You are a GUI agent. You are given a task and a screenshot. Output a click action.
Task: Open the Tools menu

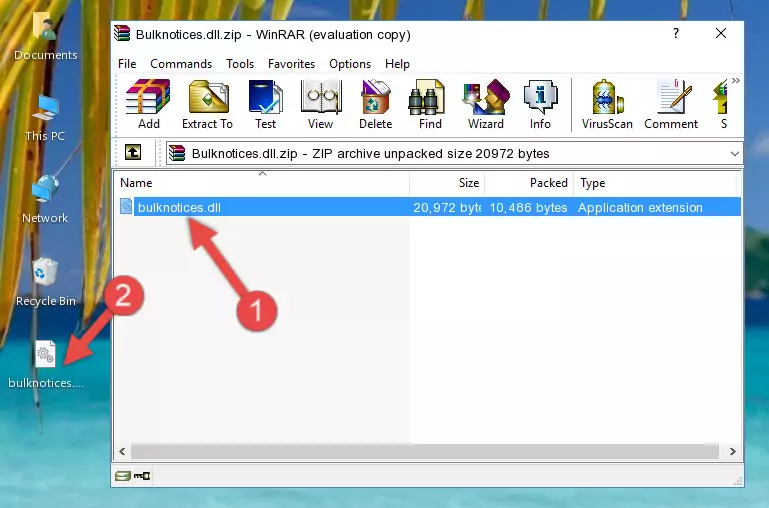tap(240, 64)
